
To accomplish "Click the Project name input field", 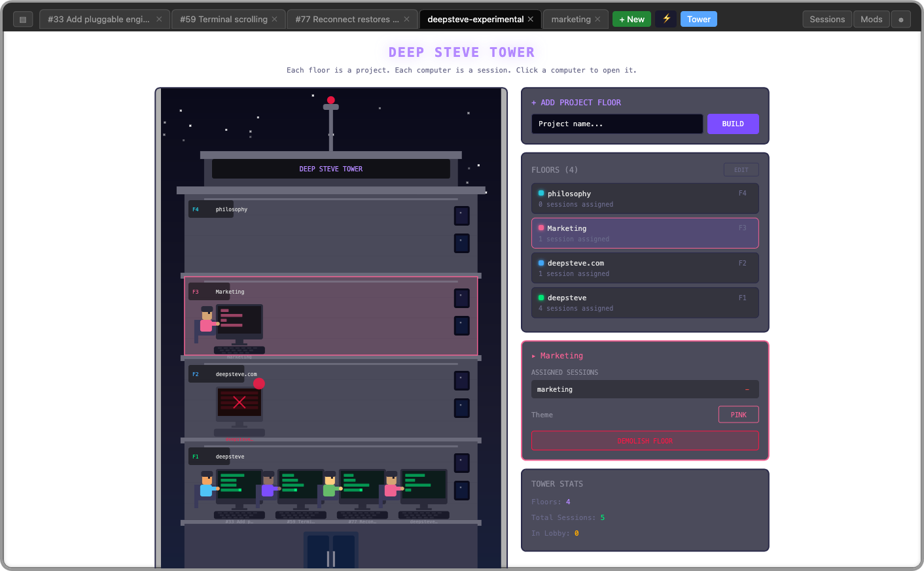I will 616,124.
